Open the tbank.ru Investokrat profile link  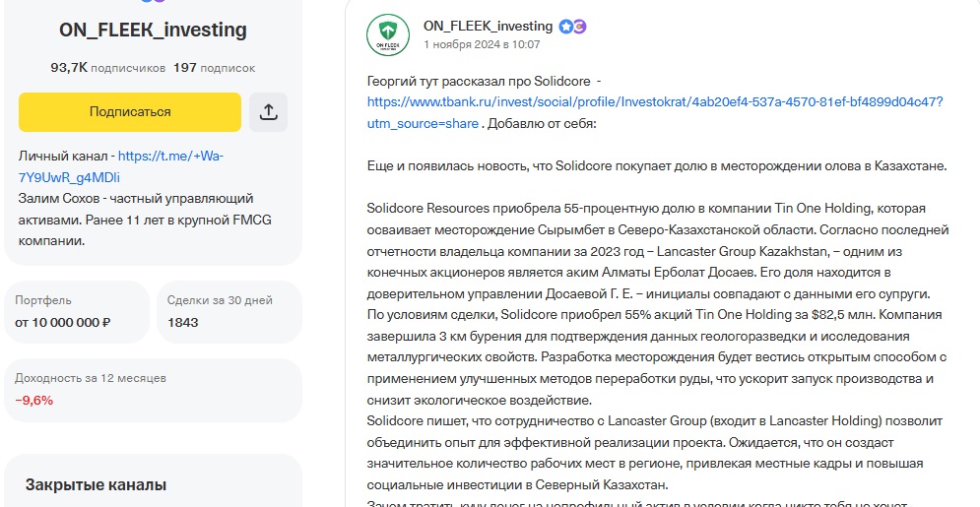coord(655,101)
